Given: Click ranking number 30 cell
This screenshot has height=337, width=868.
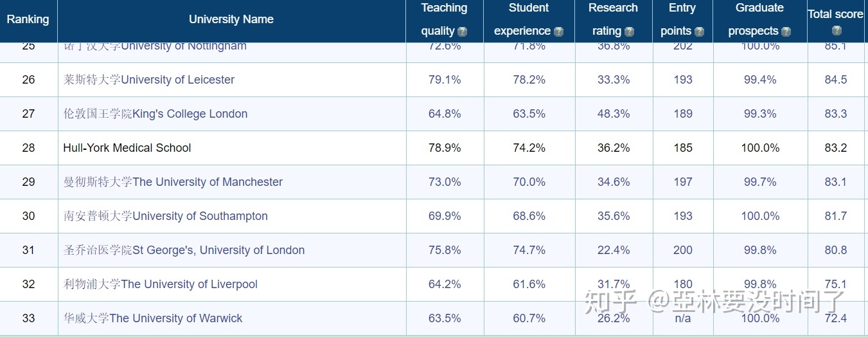Looking at the screenshot, I should click(x=28, y=216).
